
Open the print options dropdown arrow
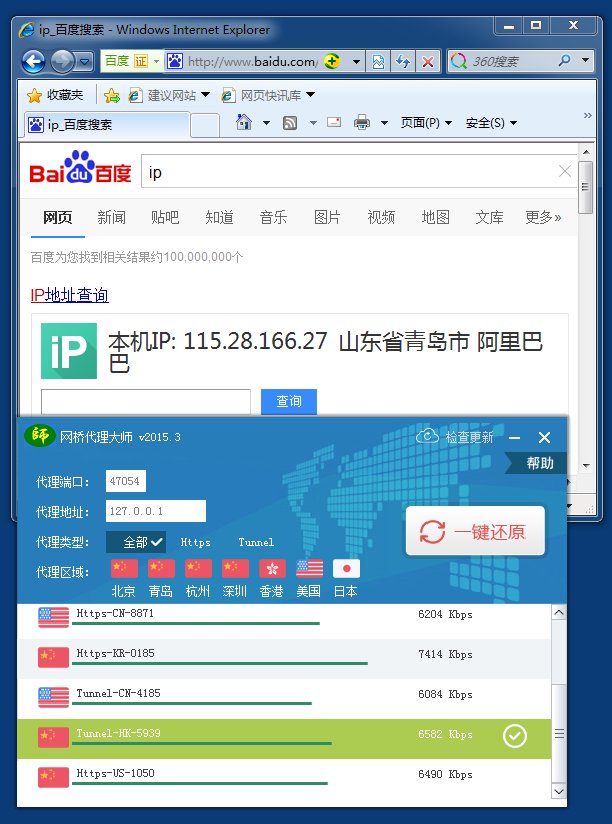coord(384,123)
